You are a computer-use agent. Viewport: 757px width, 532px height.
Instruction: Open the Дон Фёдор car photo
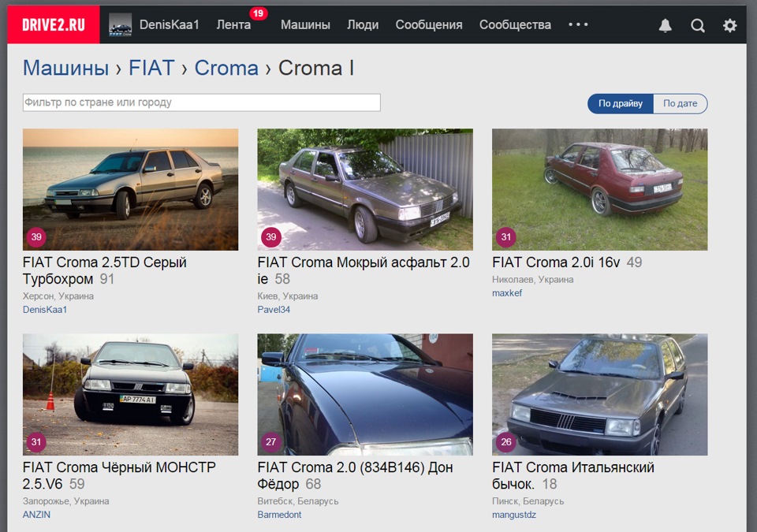pos(365,394)
